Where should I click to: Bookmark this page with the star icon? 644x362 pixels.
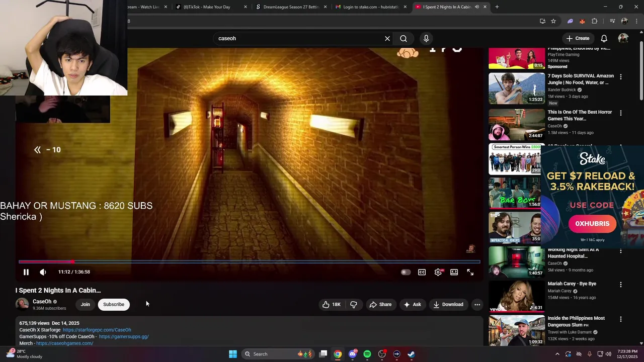pos(553,21)
